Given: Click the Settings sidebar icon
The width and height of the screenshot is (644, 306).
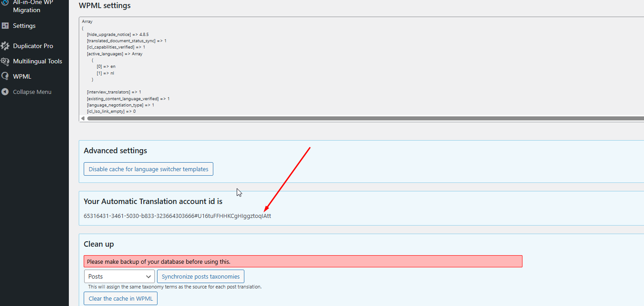Looking at the screenshot, I should [5, 26].
